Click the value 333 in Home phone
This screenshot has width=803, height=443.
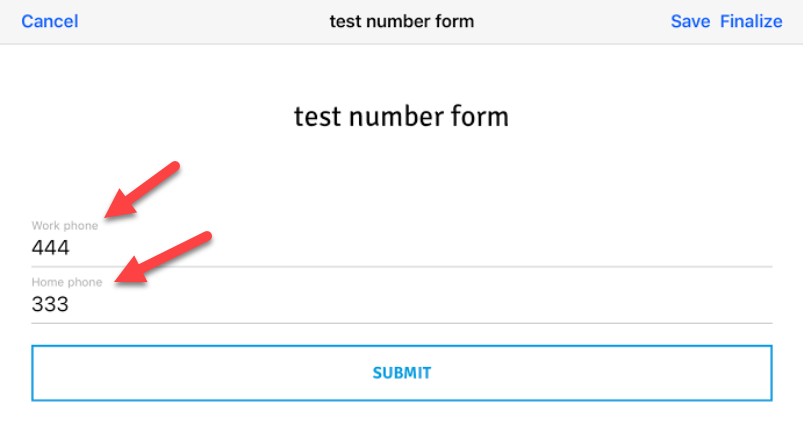coord(50,304)
